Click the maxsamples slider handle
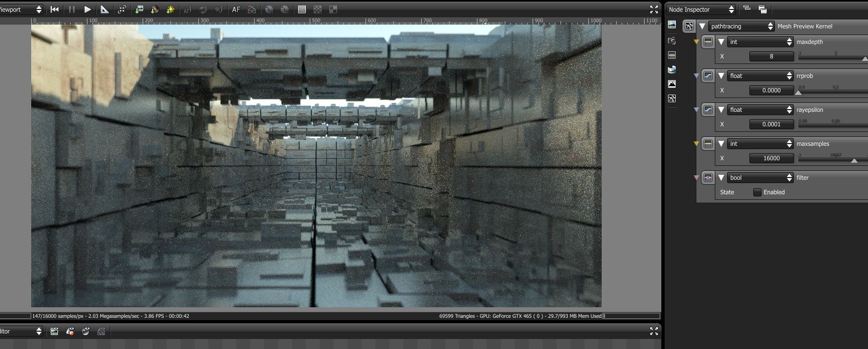This screenshot has width=868, height=349. tap(854, 160)
